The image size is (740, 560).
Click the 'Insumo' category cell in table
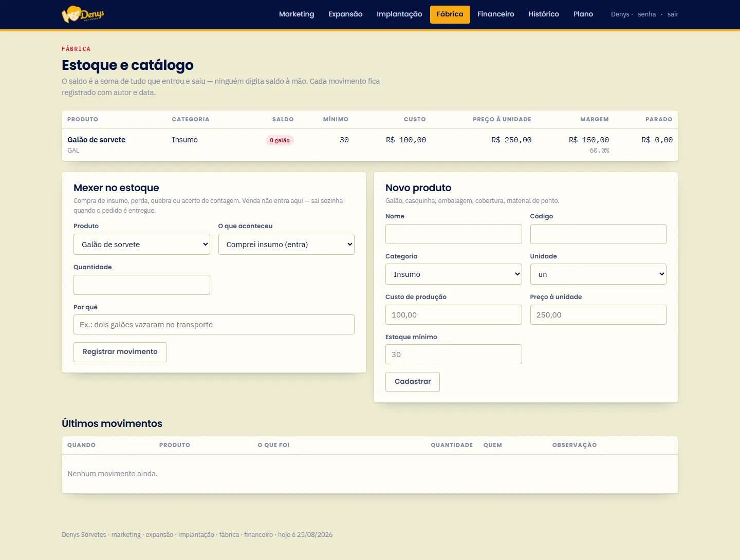pyautogui.click(x=185, y=140)
